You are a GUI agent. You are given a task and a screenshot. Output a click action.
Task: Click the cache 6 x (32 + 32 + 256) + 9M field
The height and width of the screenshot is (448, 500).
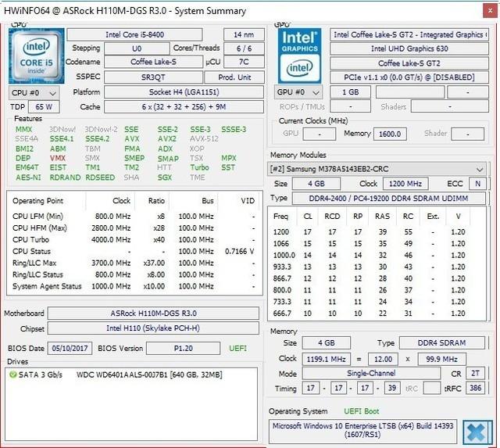pyautogui.click(x=184, y=107)
